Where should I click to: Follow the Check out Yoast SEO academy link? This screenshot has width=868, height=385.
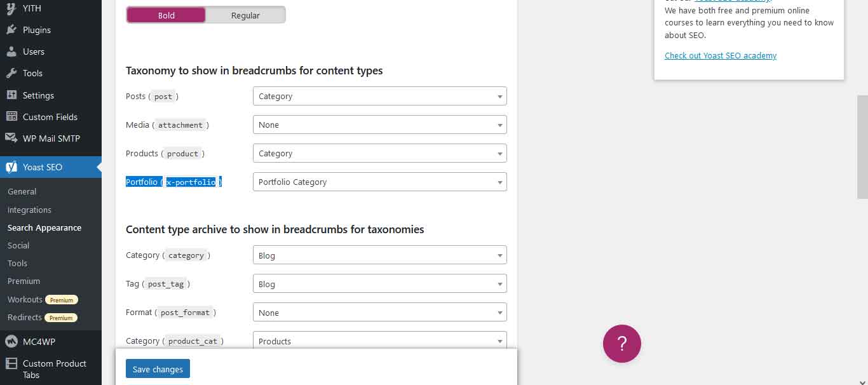point(721,56)
